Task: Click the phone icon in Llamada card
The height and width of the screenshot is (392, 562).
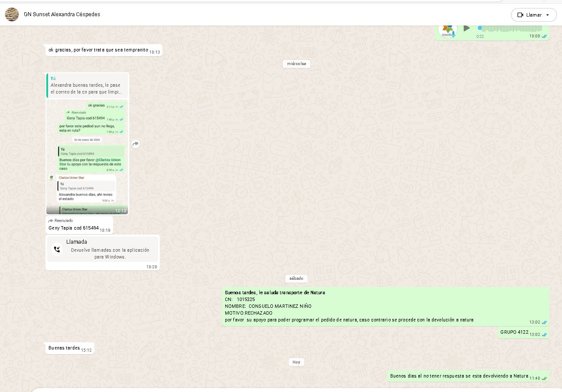Action: pyautogui.click(x=57, y=249)
